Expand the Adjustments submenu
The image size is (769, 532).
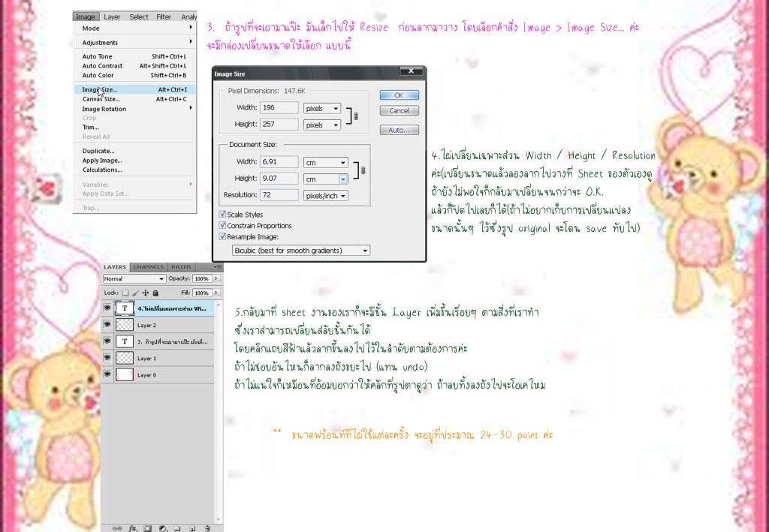coord(135,43)
